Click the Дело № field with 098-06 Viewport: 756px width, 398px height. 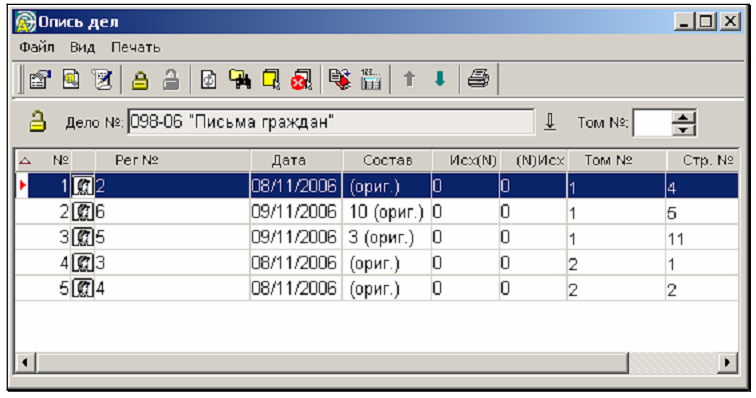click(x=331, y=122)
